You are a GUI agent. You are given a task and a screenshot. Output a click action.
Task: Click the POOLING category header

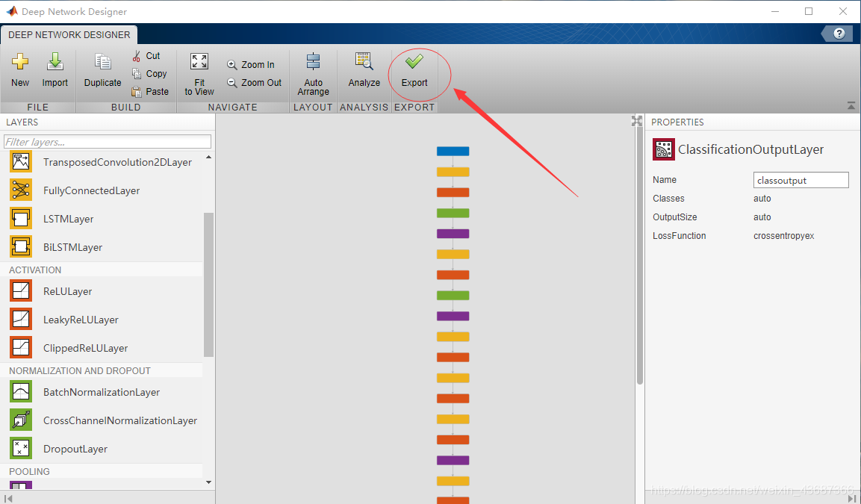pos(29,472)
